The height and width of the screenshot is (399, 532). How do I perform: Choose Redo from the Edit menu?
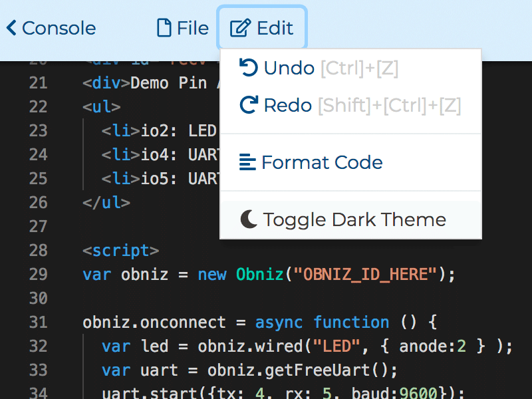click(351, 105)
